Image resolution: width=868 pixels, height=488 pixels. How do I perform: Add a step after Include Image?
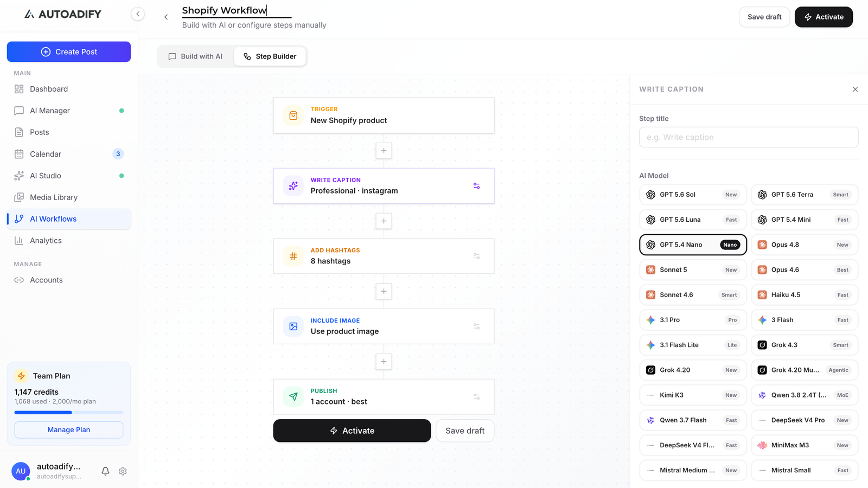[x=384, y=362]
